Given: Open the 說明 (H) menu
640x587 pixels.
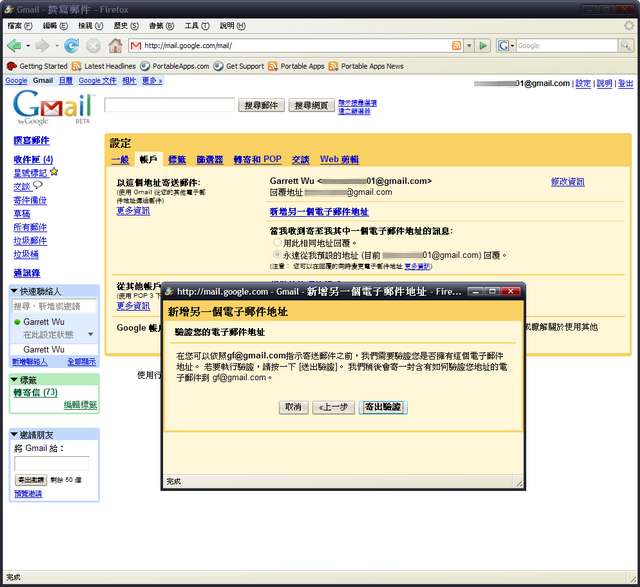Looking at the screenshot, I should [232, 26].
